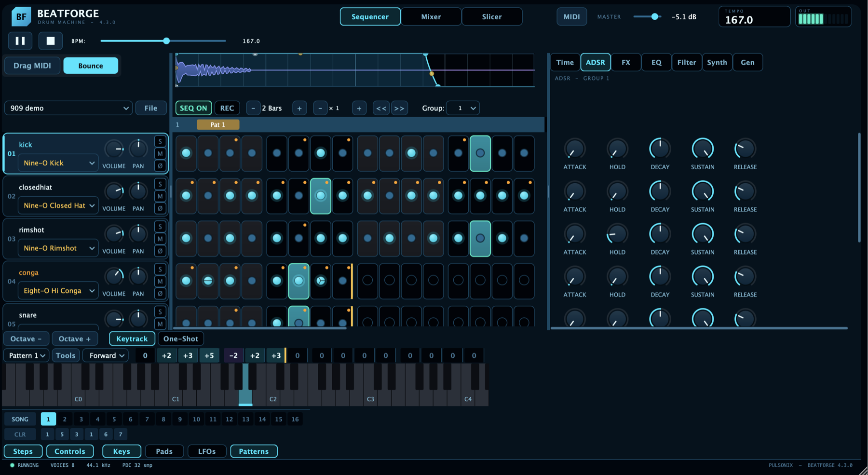
Task: Shift pattern left with << button
Action: (x=381, y=108)
